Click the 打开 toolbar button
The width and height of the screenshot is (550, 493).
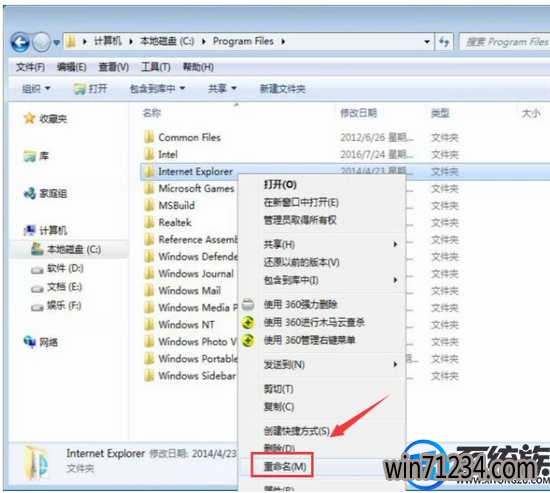click(x=90, y=89)
